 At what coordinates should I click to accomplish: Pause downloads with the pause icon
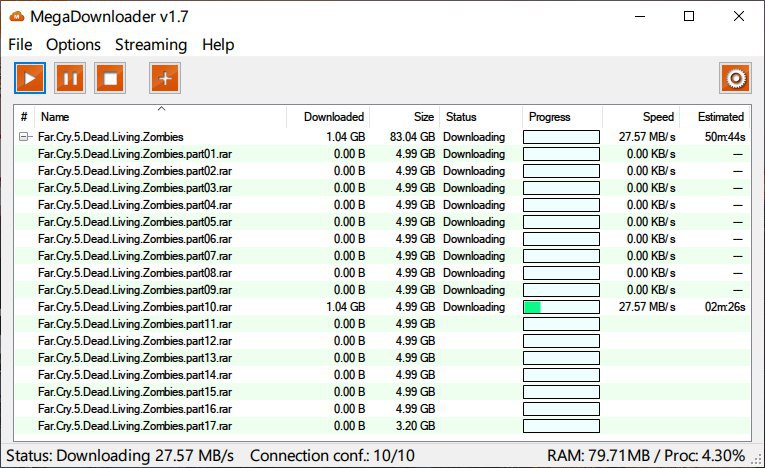point(69,78)
